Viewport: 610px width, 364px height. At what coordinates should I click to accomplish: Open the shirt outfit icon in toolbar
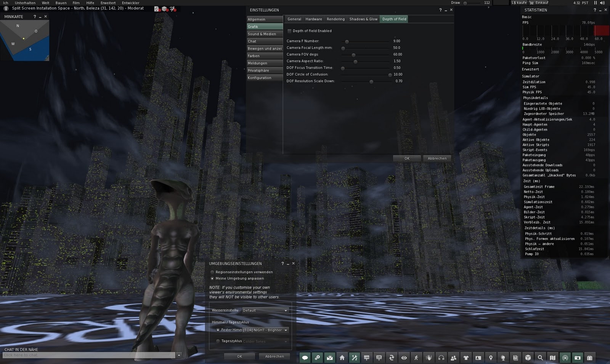pyautogui.click(x=466, y=358)
